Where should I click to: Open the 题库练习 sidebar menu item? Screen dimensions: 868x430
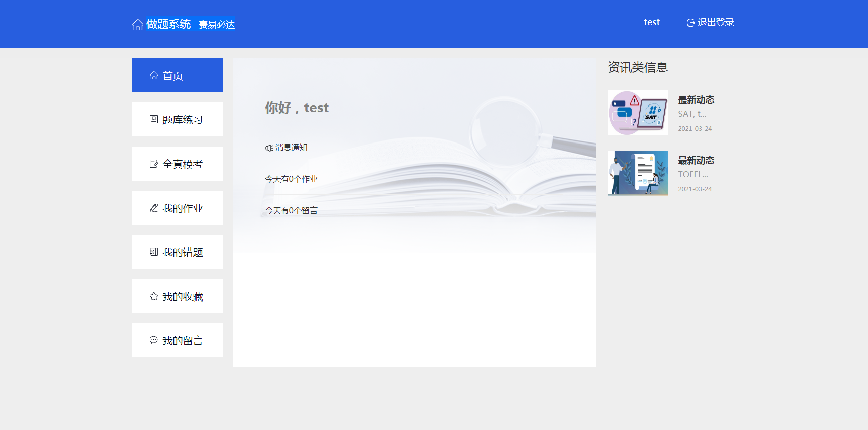point(183,120)
